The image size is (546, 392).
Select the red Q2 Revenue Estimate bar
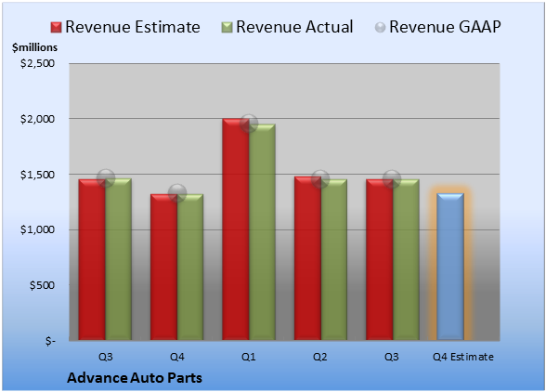coord(307,258)
